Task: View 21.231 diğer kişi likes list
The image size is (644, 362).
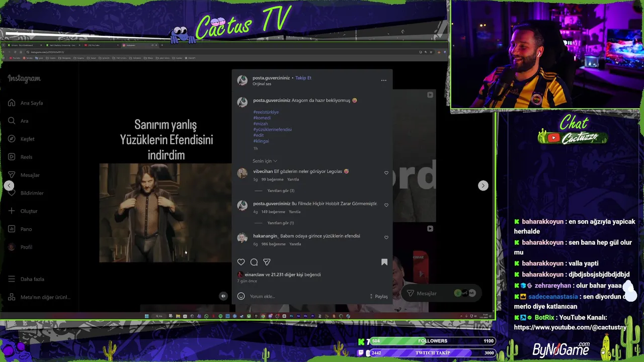Action: [x=287, y=275]
